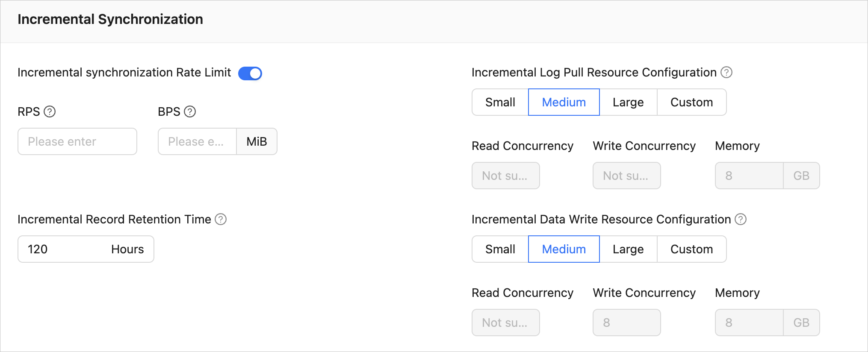Click help icon for Incremental Log Pull Resource Configuration

click(x=726, y=72)
